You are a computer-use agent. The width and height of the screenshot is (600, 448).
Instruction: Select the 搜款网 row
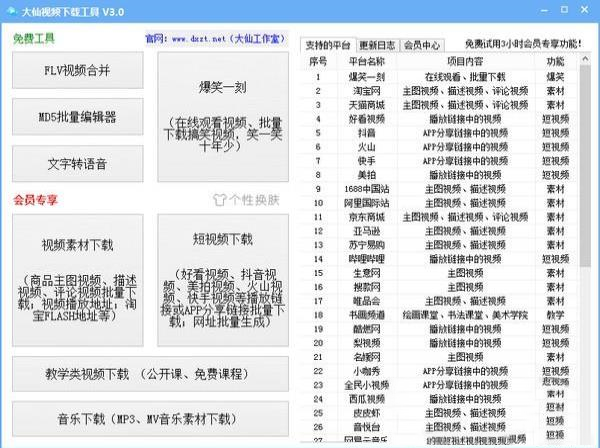click(439, 287)
